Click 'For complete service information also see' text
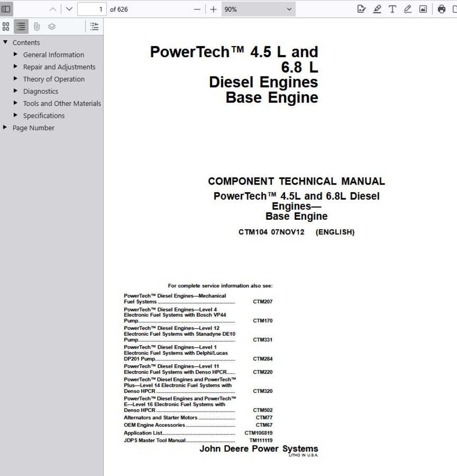 [x=220, y=286]
